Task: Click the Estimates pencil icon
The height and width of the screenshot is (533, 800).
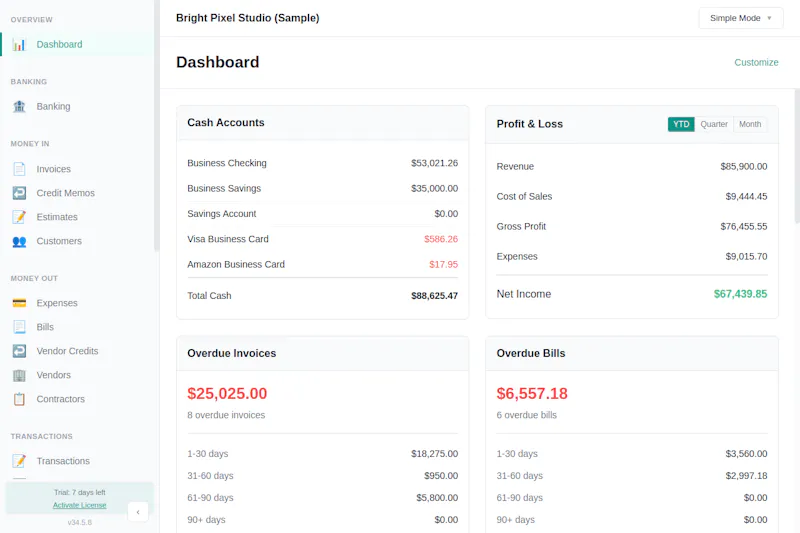Action: pos(19,217)
